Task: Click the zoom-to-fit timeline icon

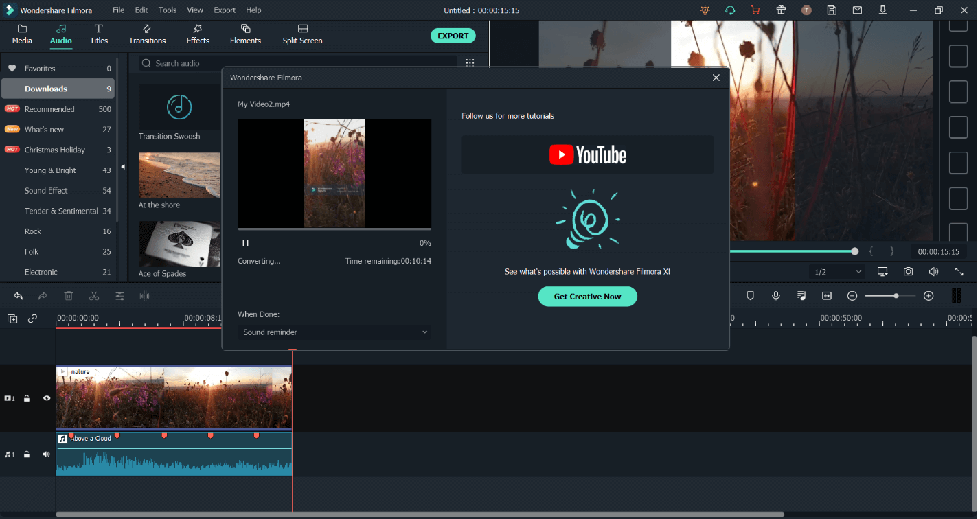Action: pos(827,296)
